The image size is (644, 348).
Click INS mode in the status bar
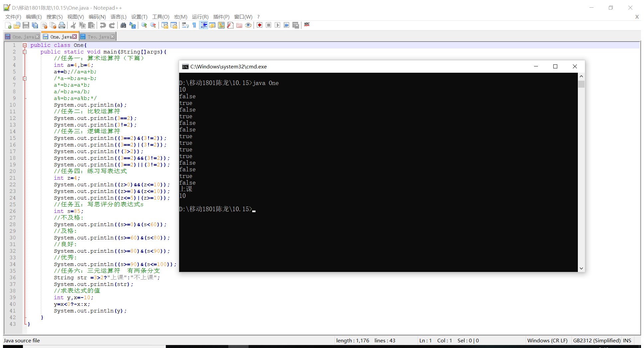tap(627, 340)
